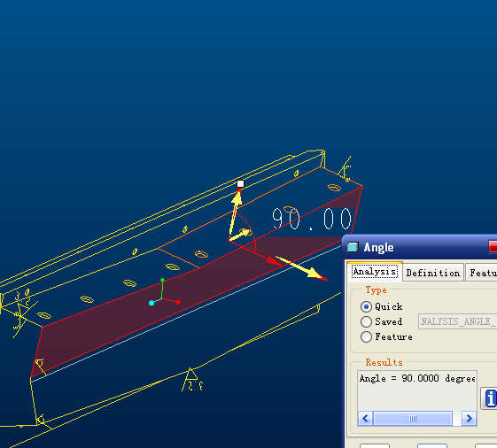
Task: Open the Feature tab in Angle dialog
Action: (482, 273)
